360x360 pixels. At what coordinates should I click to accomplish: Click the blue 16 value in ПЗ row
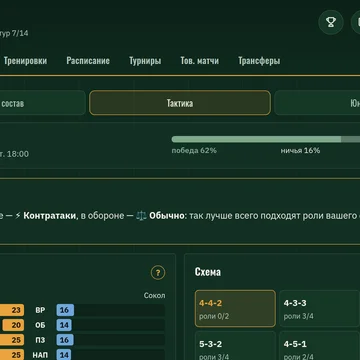[65, 340]
